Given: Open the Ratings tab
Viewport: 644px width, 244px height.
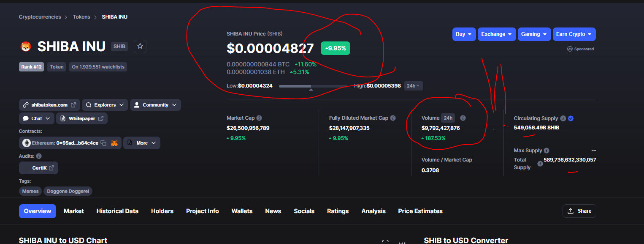Looking at the screenshot, I should pyautogui.click(x=338, y=211).
